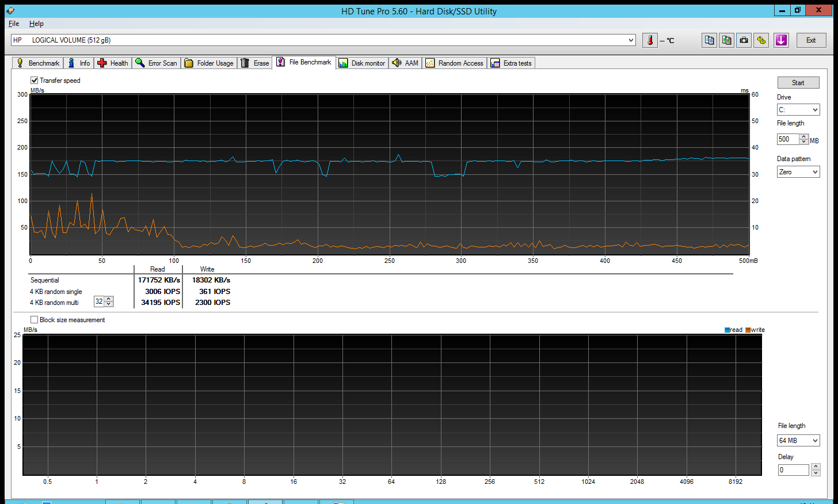Open the Disk monitor tab
The image size is (838, 504).
point(362,63)
